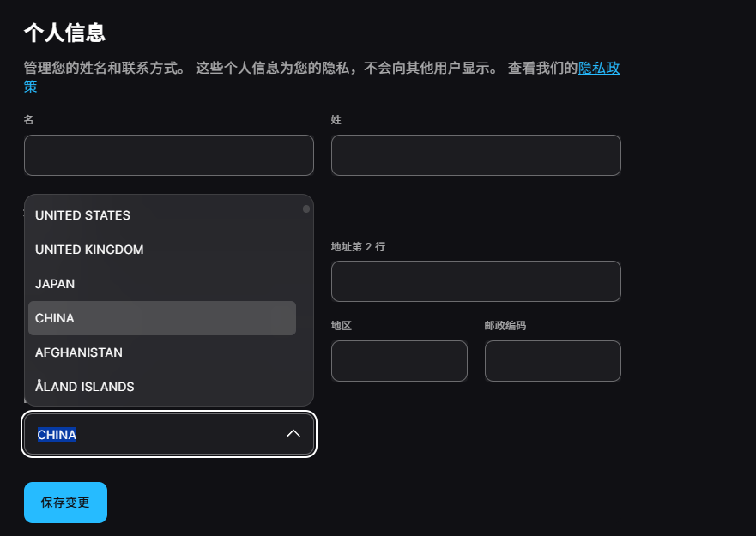The height and width of the screenshot is (536, 756).
Task: Select ÅLAND ISLANDS in the dropdown
Action: point(162,387)
